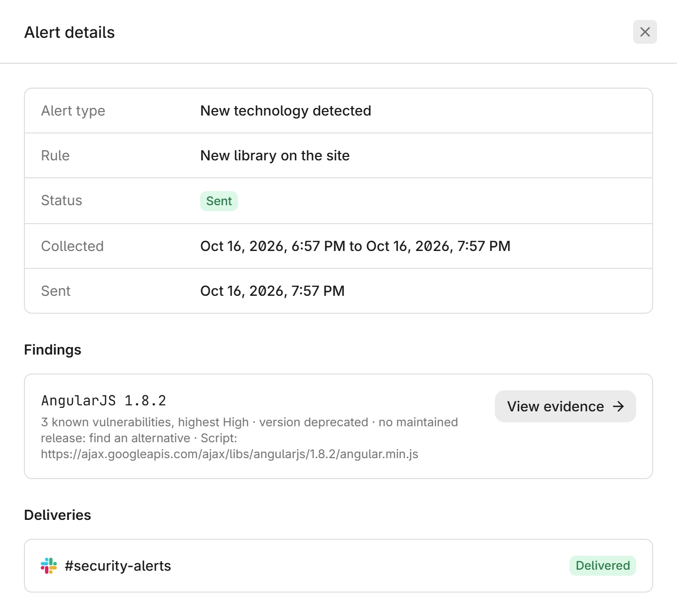Click the AngularJS 1.8.2 finding title
Viewport: 677px width, 616px height.
click(x=104, y=400)
